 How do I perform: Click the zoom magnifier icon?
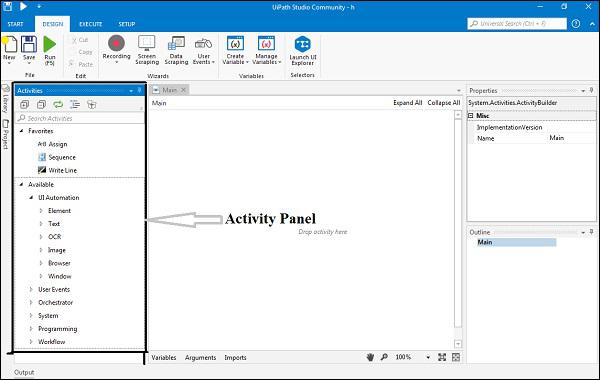coord(384,357)
